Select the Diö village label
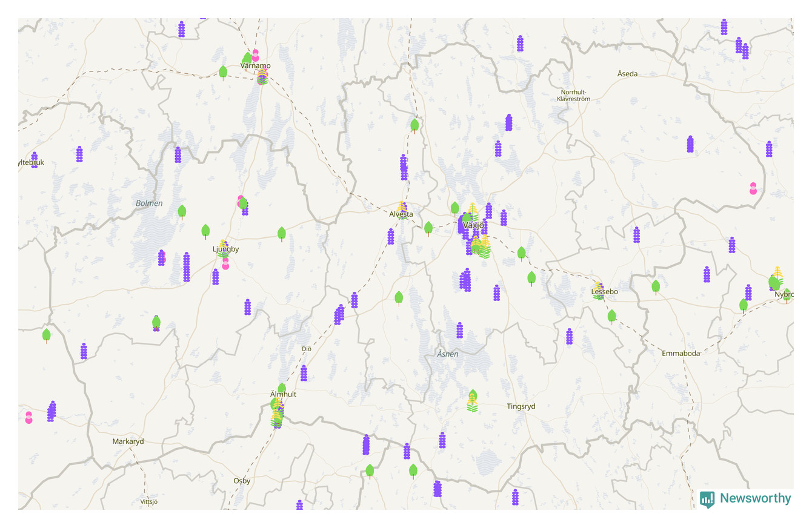812x528 pixels. pyautogui.click(x=306, y=349)
